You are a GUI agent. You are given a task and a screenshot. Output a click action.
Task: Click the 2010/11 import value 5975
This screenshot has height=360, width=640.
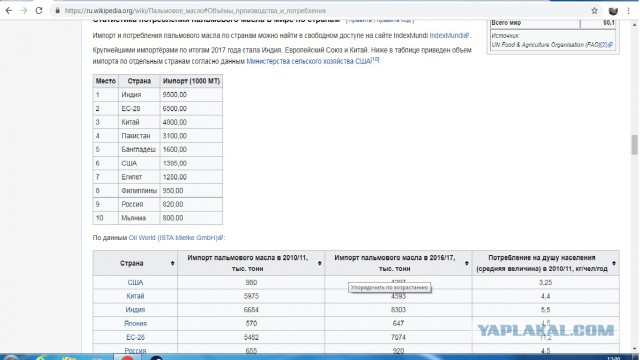251,296
